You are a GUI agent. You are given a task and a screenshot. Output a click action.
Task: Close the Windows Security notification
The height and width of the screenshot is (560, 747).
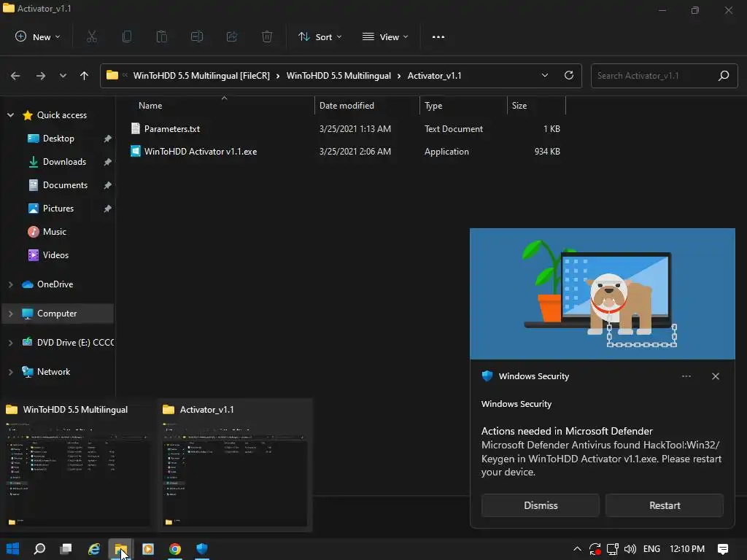(716, 376)
